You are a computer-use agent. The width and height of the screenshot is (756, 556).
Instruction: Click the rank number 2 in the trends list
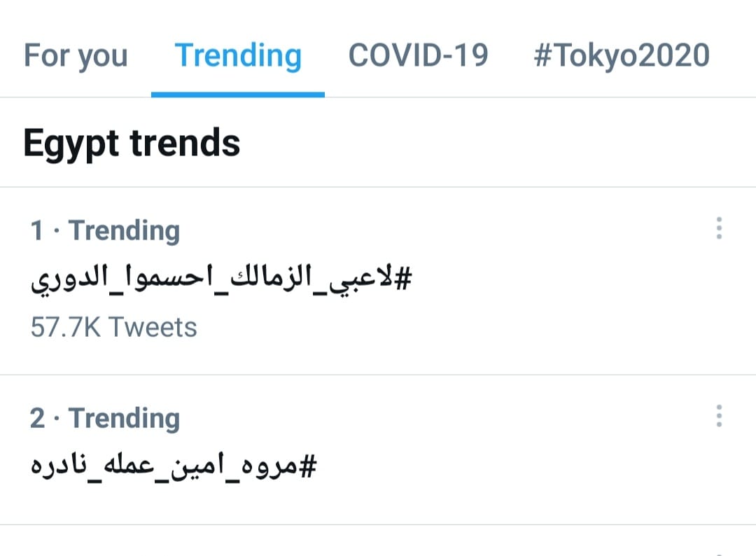(38, 418)
